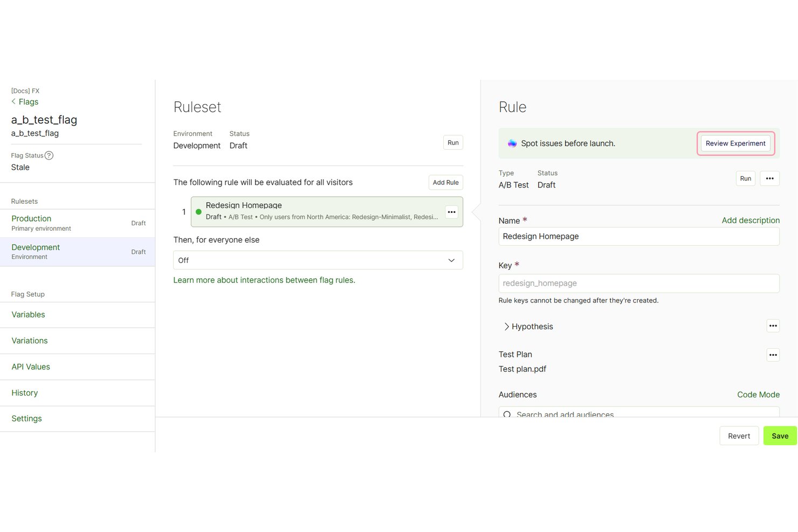Select the Production ruleset
Viewport: 798px width, 532px height.
(x=78, y=223)
